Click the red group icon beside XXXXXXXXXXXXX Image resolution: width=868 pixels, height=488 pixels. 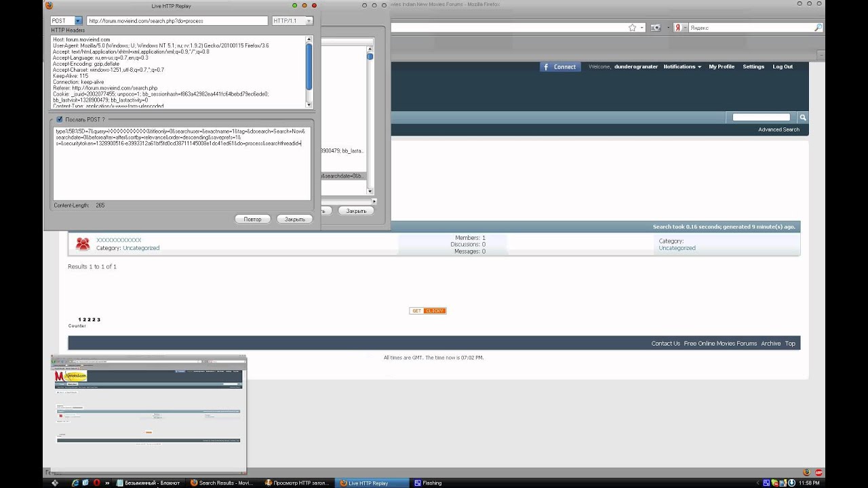[x=83, y=243]
